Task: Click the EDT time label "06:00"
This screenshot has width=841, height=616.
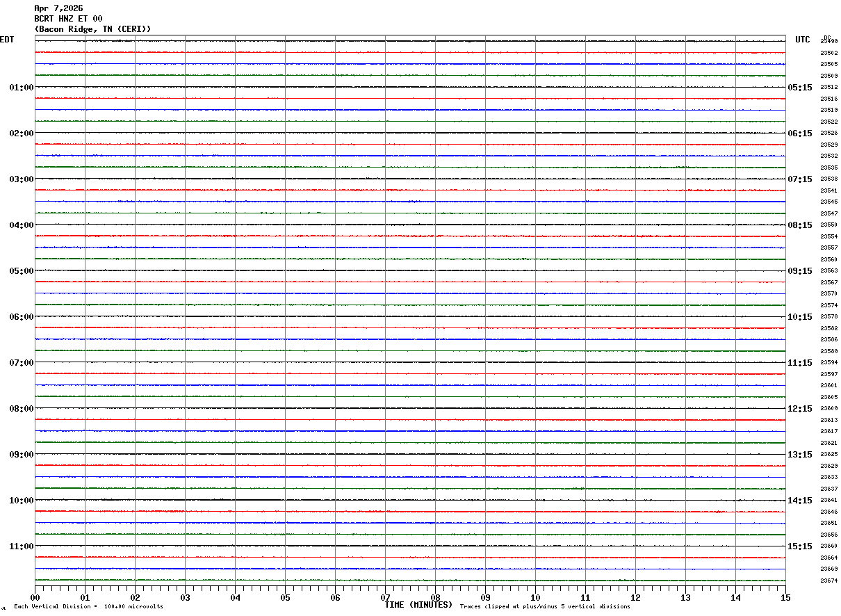Action: (x=22, y=317)
